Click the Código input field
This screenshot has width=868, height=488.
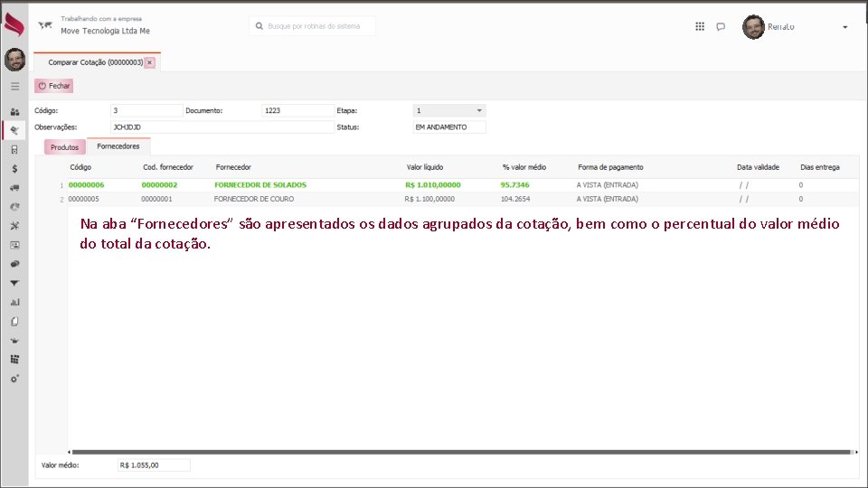146,110
